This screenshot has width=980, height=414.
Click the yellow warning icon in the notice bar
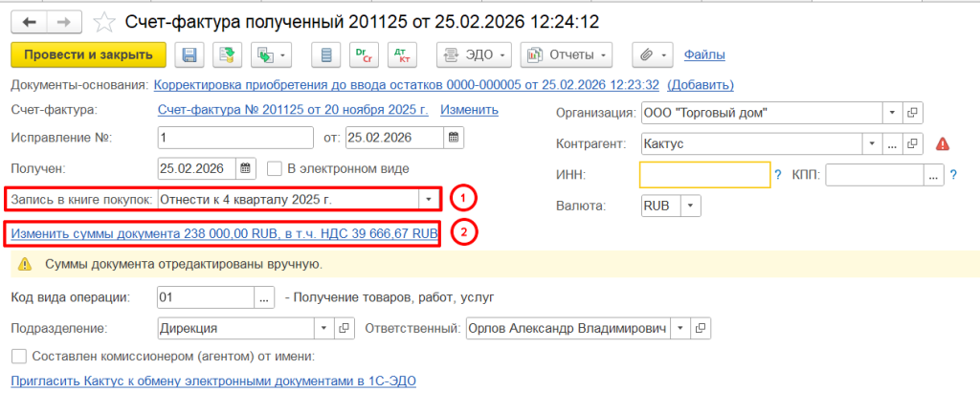24,265
